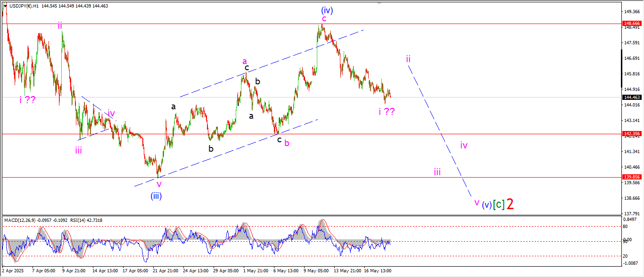Screen dimensions: 644x277
Task: Select the green [c] wave label
Action: 499,204
